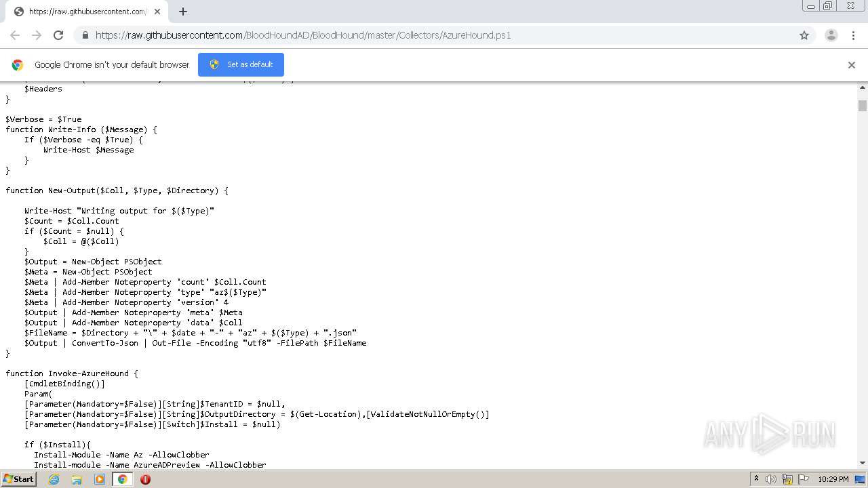Click the 'ConvertTo-Json | Out-File' line
This screenshot has width=868, height=488.
tap(195, 343)
